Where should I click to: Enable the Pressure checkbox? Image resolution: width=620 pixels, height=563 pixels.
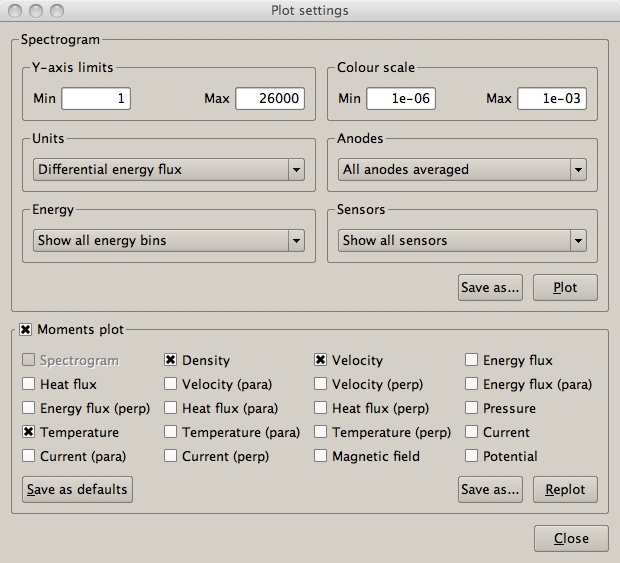coord(471,408)
